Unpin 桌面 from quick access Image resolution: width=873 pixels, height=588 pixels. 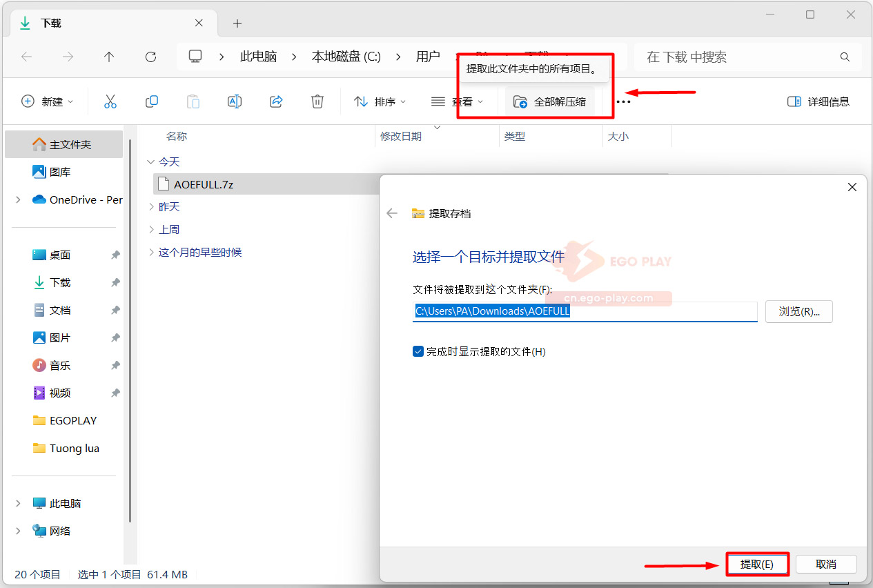(115, 255)
